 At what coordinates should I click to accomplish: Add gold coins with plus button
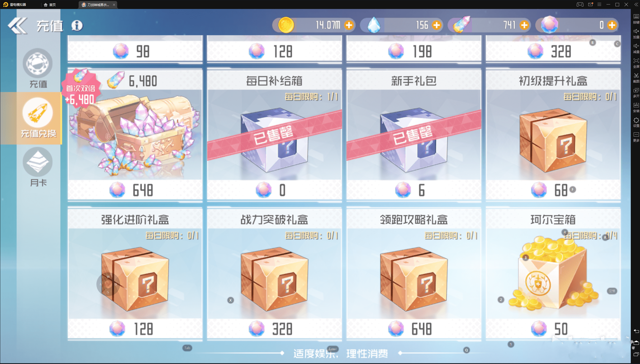tap(349, 25)
